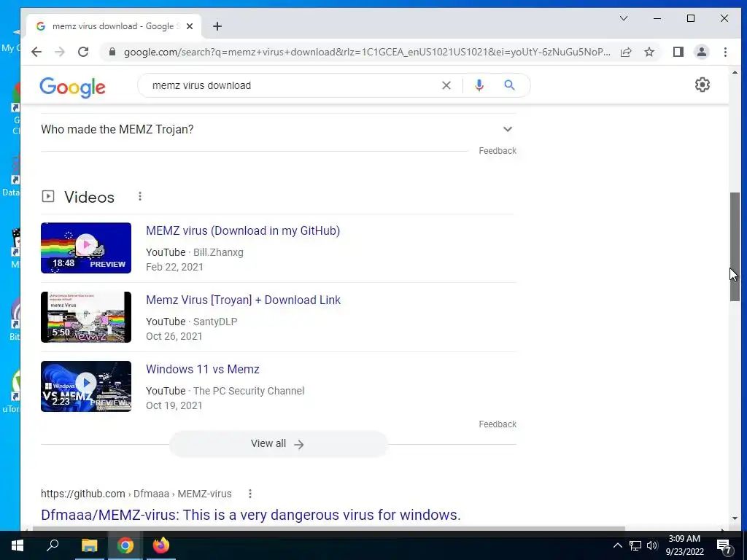Open the taskbar clock and date
Image resolution: width=747 pixels, height=560 pixels.
[684, 545]
